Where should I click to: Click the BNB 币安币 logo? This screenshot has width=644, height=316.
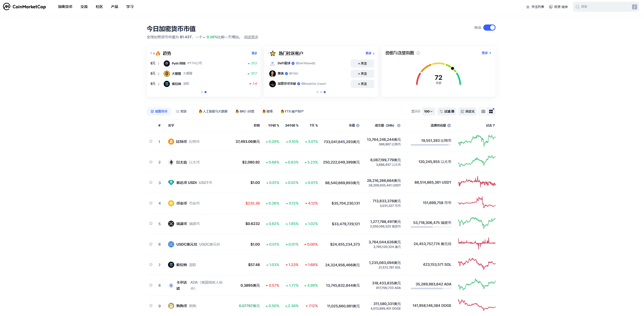click(171, 203)
